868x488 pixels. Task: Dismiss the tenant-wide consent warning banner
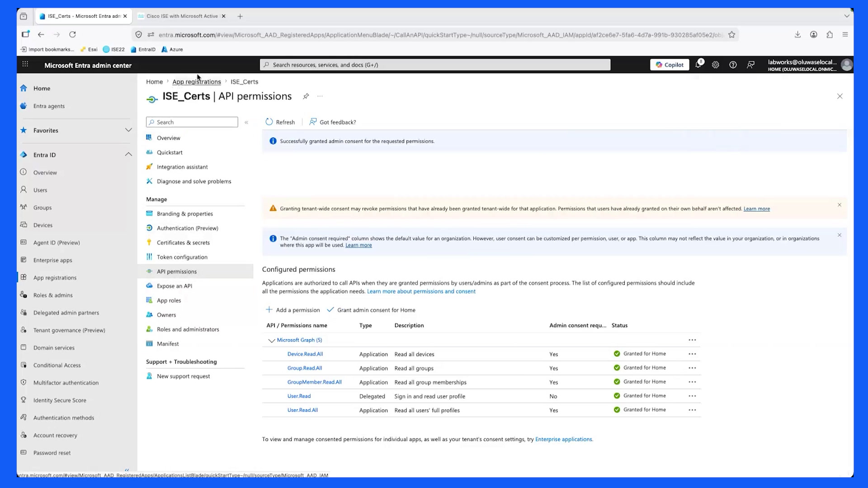click(x=840, y=205)
